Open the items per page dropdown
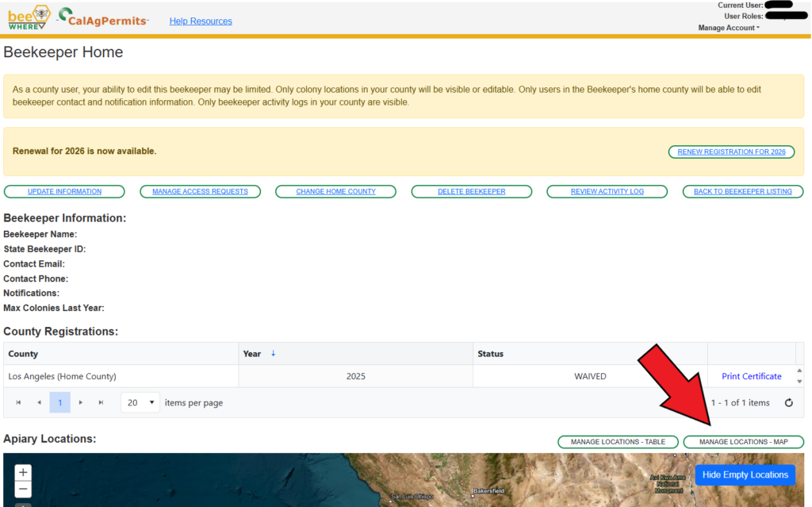The width and height of the screenshot is (812, 507). coord(140,402)
